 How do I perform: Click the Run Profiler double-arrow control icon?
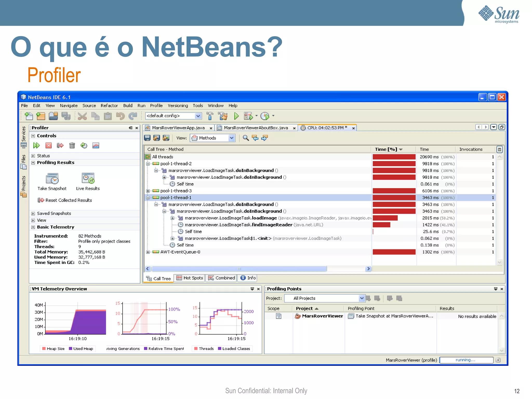coord(36,145)
